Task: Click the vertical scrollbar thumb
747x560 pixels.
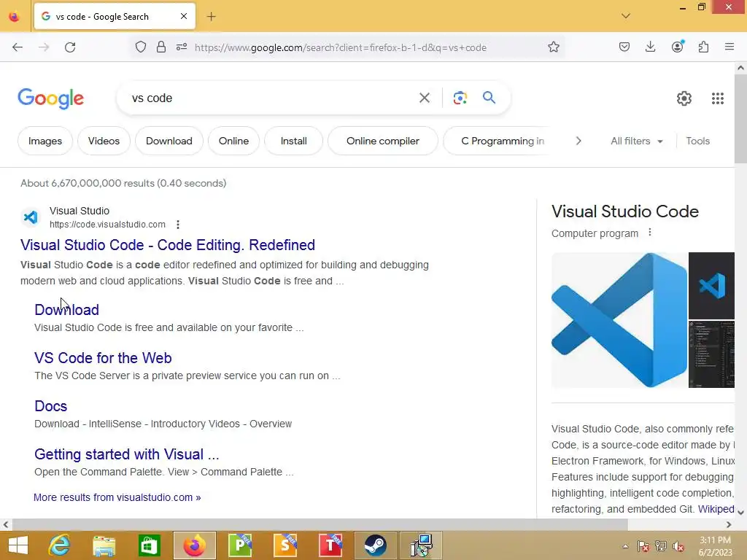Action: [x=740, y=119]
